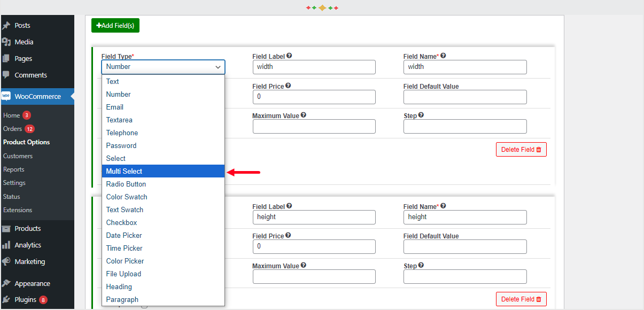
Task: Click the Products sidebar icon
Action: point(7,228)
